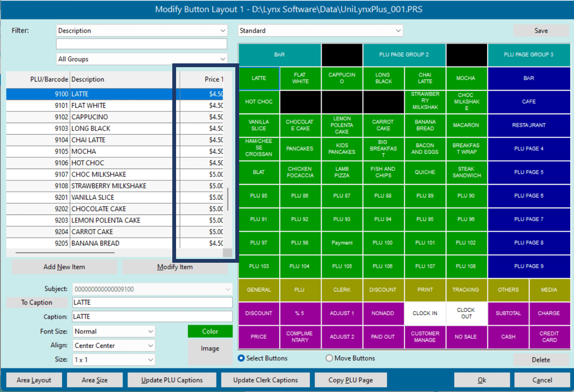
Task: Click the filter search text box
Action: point(141,44)
